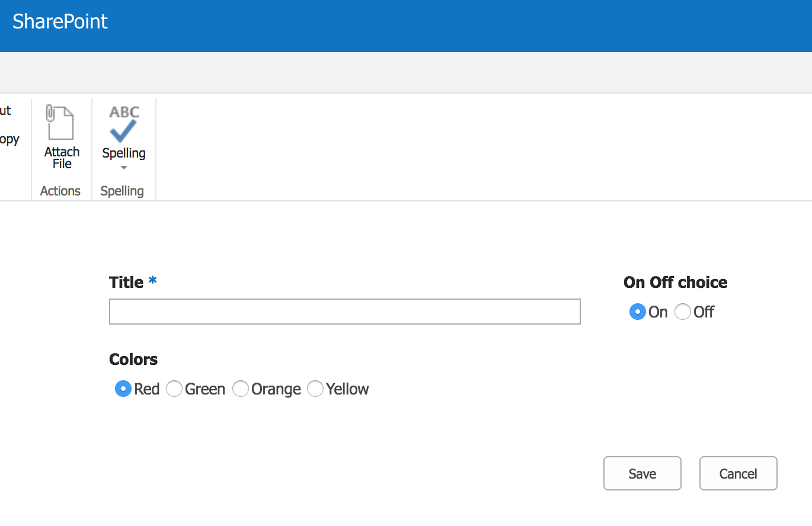Viewport: 812px width, 526px height.
Task: Click the Attach File paperclip icon
Action: click(x=61, y=123)
